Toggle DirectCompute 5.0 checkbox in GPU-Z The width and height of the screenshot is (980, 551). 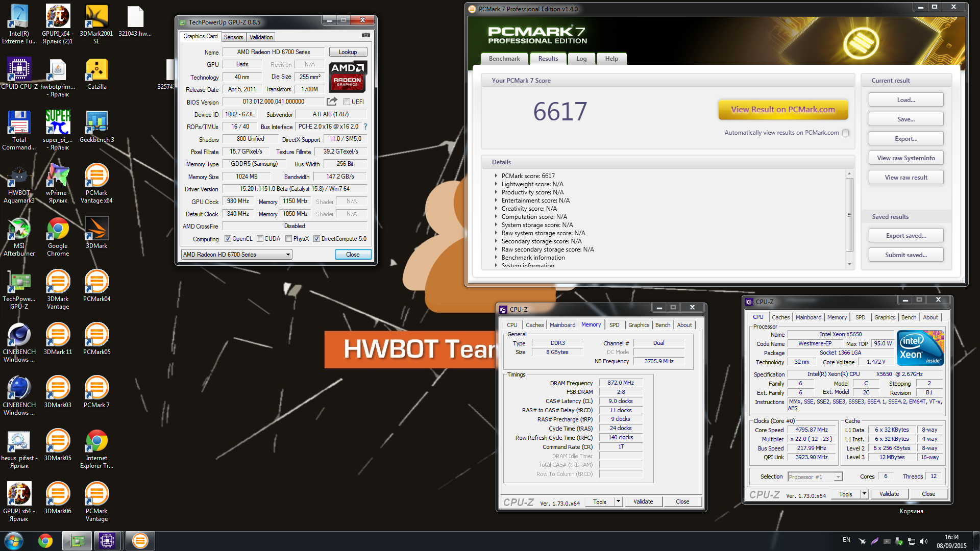click(x=316, y=239)
